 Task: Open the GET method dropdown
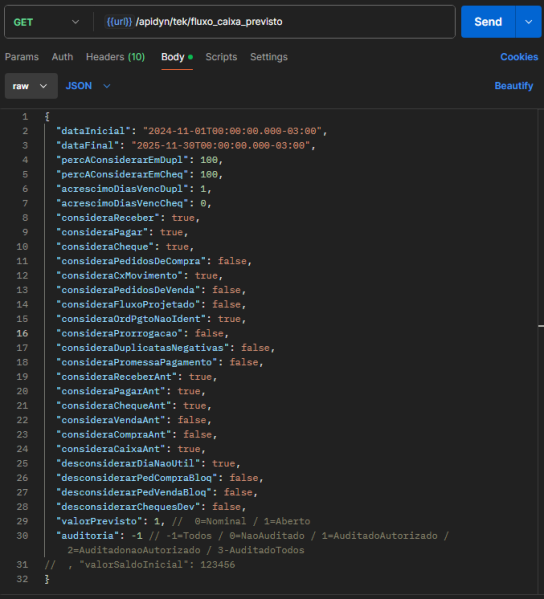pyautogui.click(x=46, y=22)
